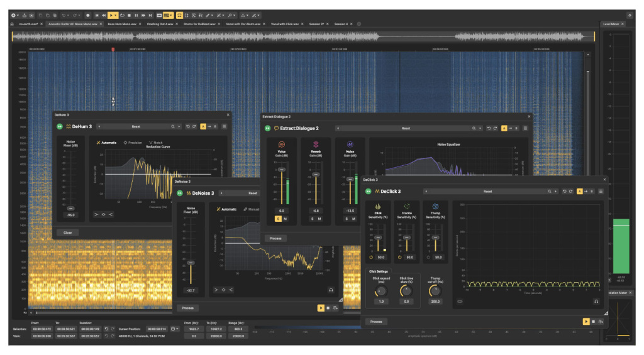
Task: Open the DeHum 3 hamburger menu
Action: click(x=225, y=126)
